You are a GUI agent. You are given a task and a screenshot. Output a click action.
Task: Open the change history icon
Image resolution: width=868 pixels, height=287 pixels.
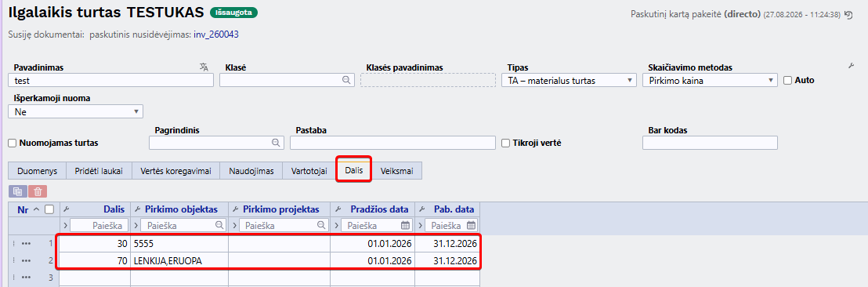tap(848, 15)
